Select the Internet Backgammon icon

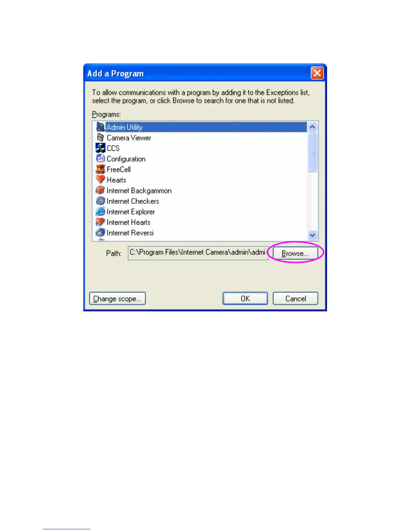coord(100,190)
